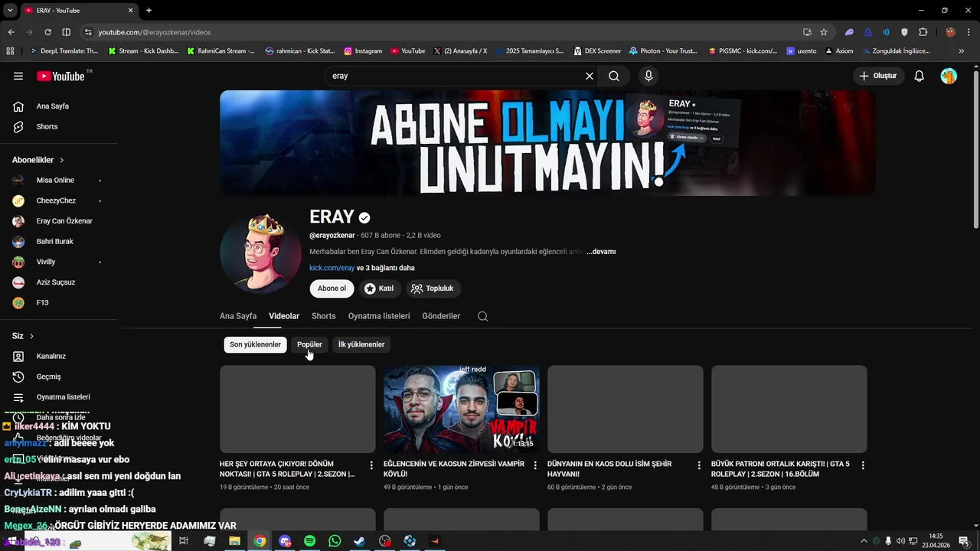980x551 pixels.
Task: Open the F13 subscription
Action: (60, 302)
